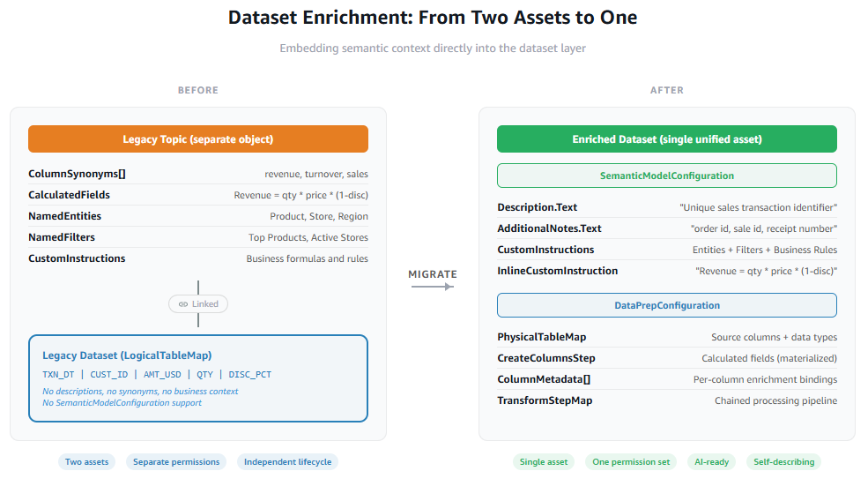Click the Independent lifecycle pill

(287, 461)
